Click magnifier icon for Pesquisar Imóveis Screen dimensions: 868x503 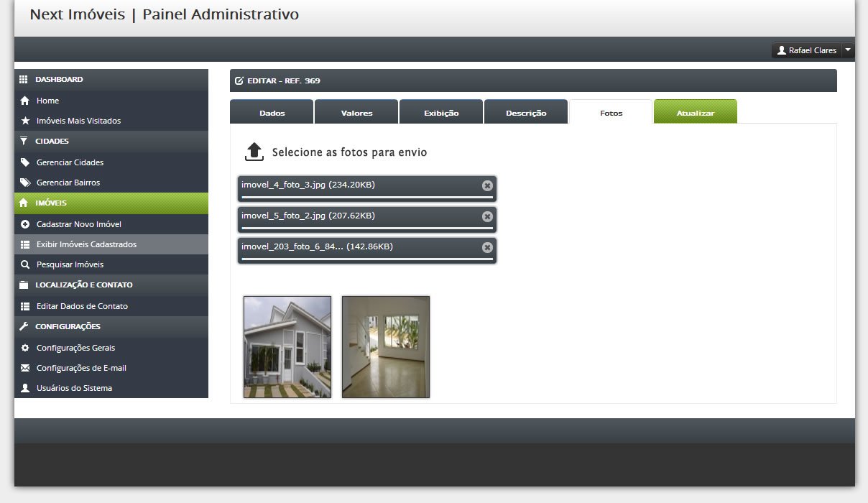(x=25, y=264)
